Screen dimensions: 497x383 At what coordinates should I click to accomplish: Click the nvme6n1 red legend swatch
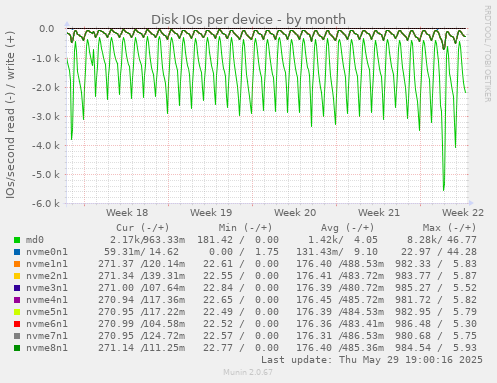(17, 324)
